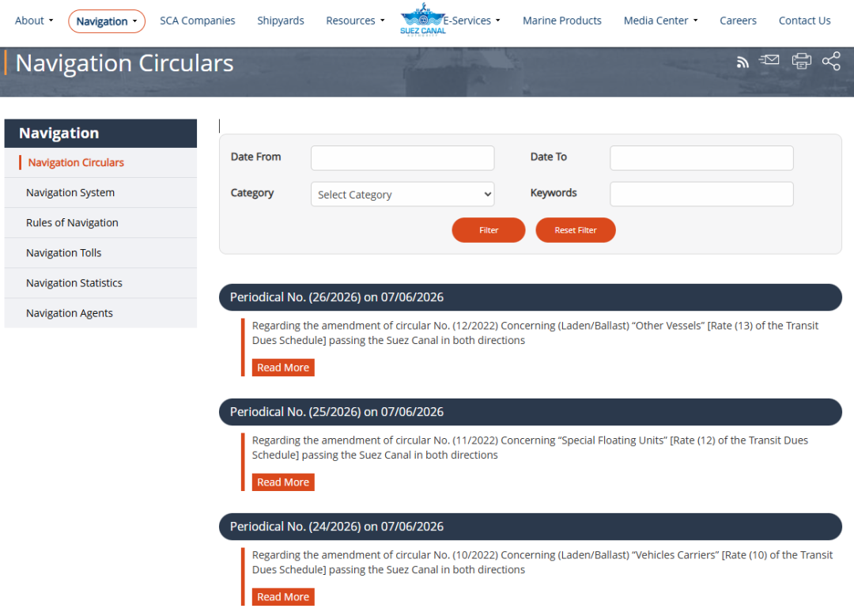Read More for Periodical No. 24/2026
Image resolution: width=854 pixels, height=616 pixels.
[x=283, y=597]
